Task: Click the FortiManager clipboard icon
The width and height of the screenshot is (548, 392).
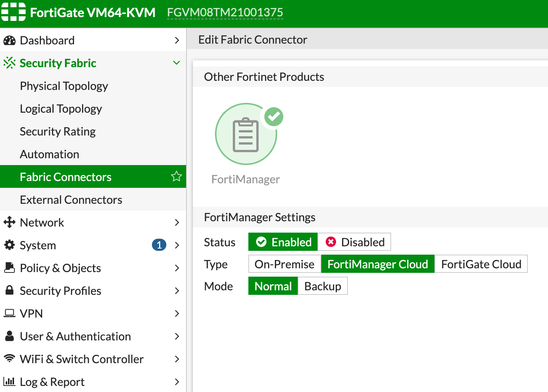Action: 246,134
